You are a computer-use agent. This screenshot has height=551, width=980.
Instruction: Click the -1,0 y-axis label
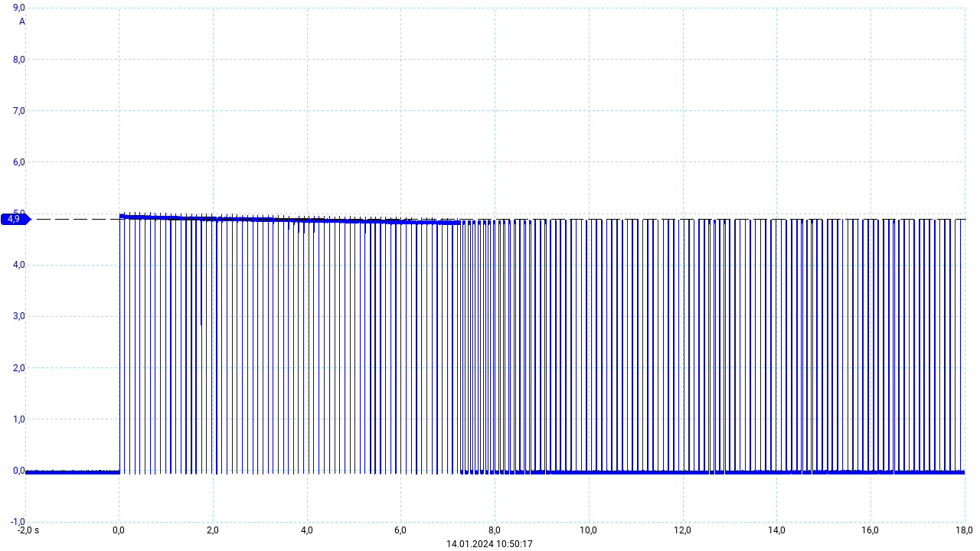pos(18,522)
